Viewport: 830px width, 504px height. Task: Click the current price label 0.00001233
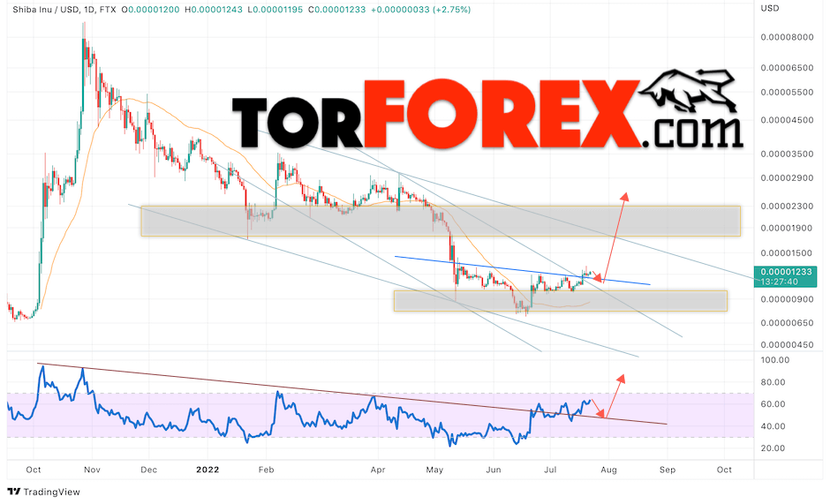coord(786,272)
